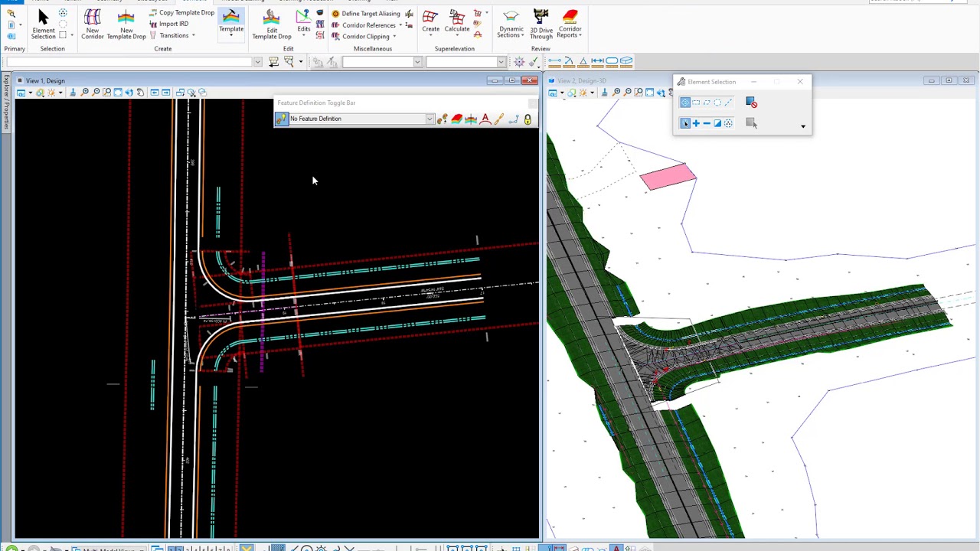Expand the Element Selection dialog options arrow

[x=803, y=126]
